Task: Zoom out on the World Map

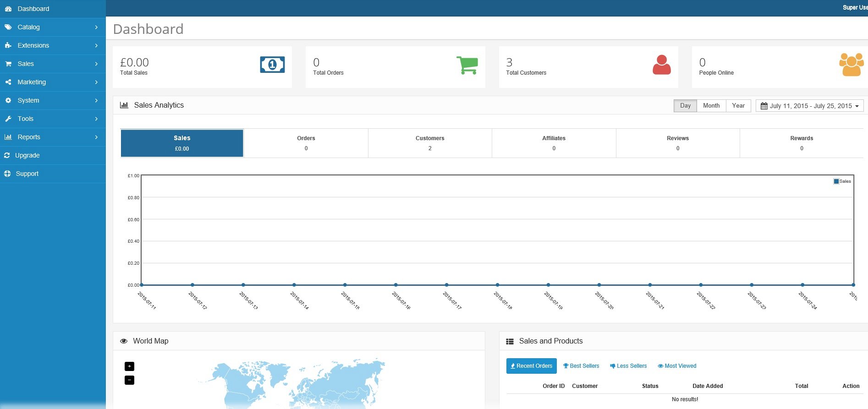Action: [x=129, y=380]
